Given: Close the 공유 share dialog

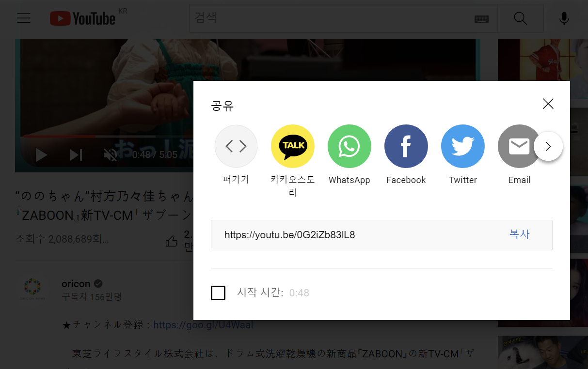Looking at the screenshot, I should (x=548, y=104).
